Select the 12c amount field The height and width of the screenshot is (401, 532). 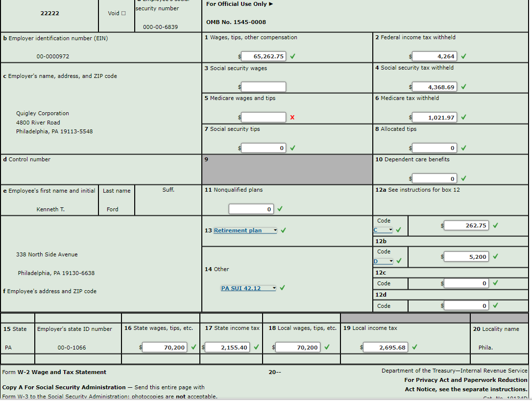[x=465, y=283]
